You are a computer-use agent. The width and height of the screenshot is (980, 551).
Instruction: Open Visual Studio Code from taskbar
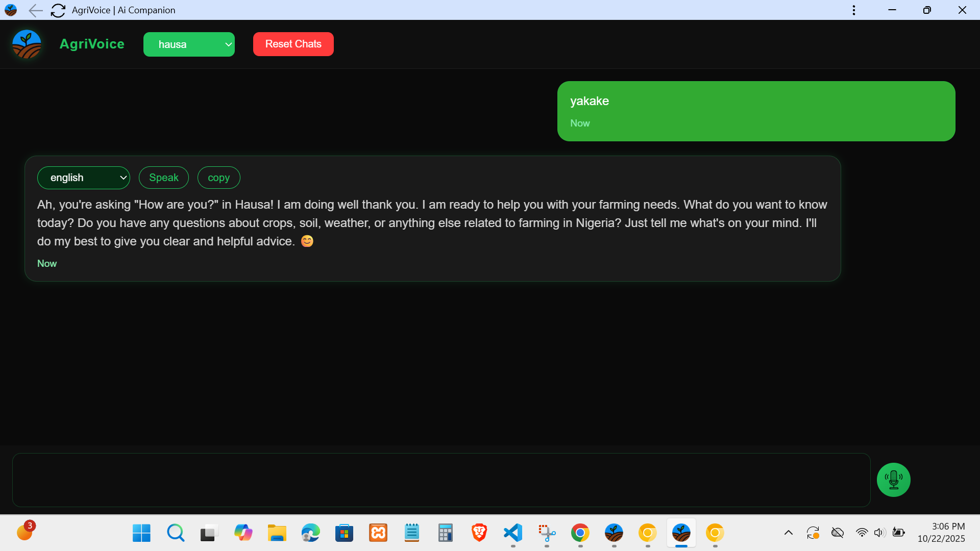tap(513, 533)
